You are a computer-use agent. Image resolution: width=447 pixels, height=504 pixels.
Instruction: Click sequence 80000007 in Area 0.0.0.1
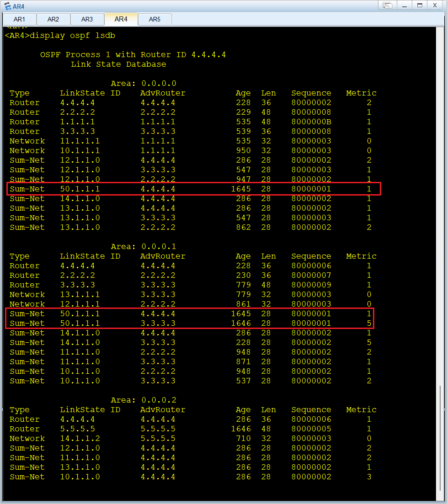(x=311, y=276)
